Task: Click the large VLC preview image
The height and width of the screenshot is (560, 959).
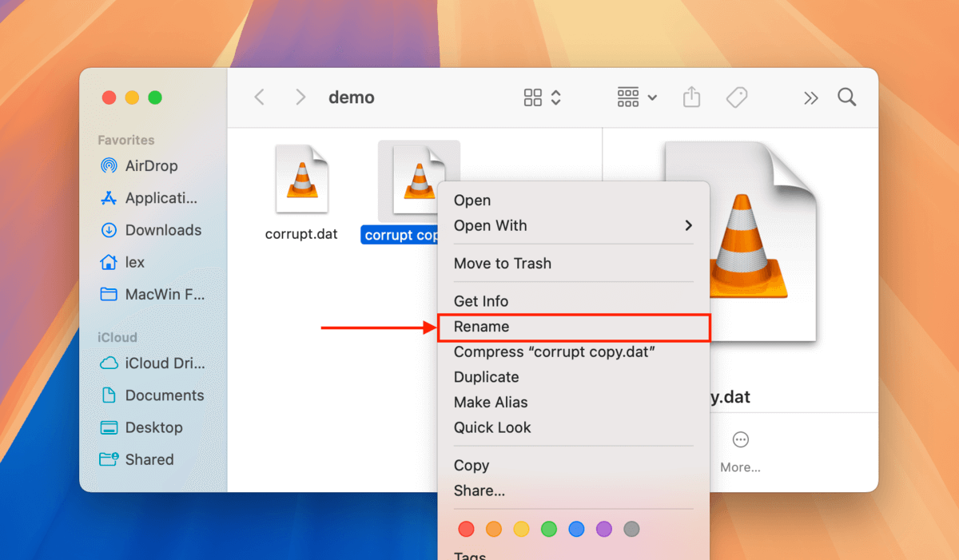Action: tap(740, 241)
